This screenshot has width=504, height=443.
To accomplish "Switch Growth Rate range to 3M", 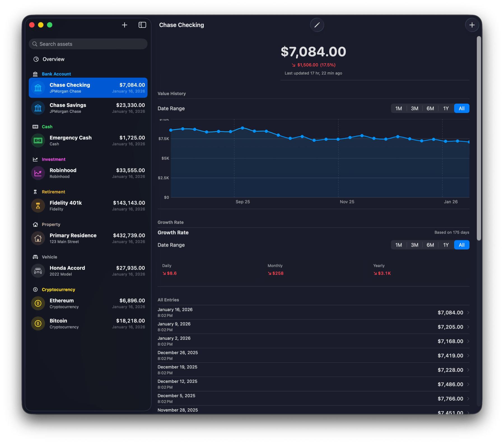I will (x=414, y=245).
